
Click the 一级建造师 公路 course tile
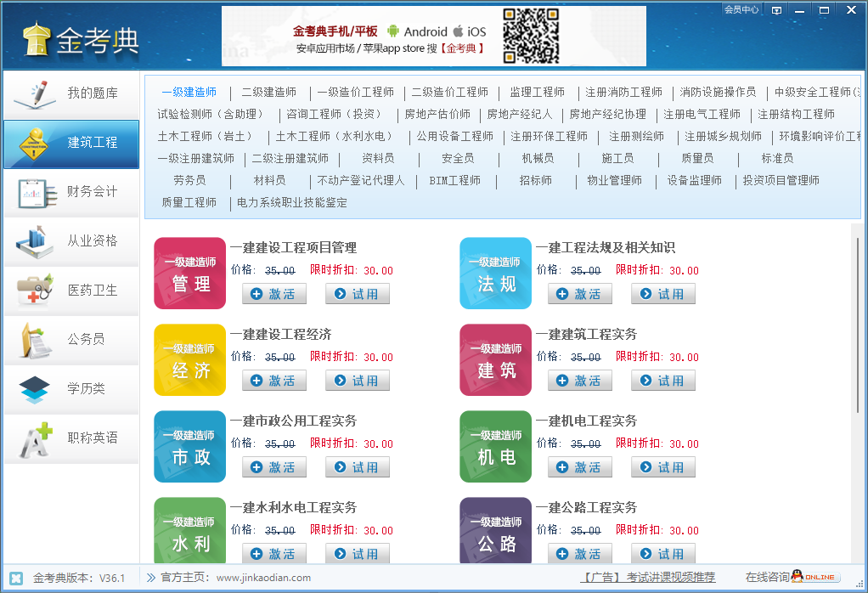[495, 530]
